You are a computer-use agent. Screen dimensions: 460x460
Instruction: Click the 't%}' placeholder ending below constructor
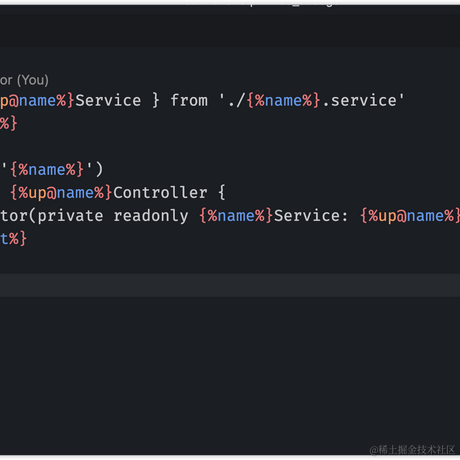tap(13, 239)
